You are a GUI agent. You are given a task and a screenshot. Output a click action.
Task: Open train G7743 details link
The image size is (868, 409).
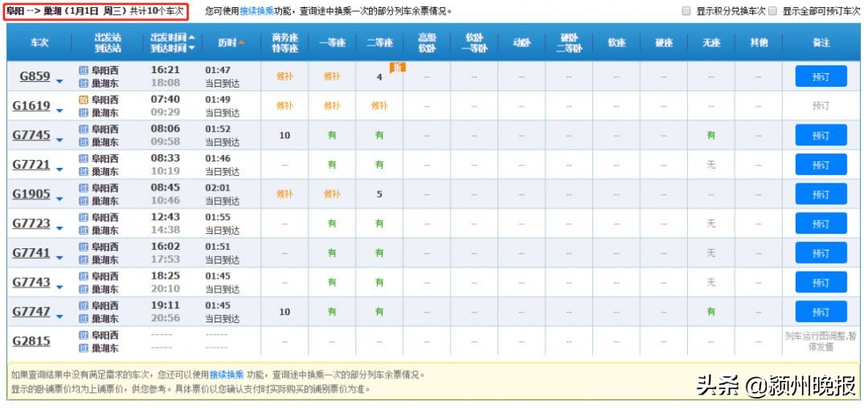point(31,282)
